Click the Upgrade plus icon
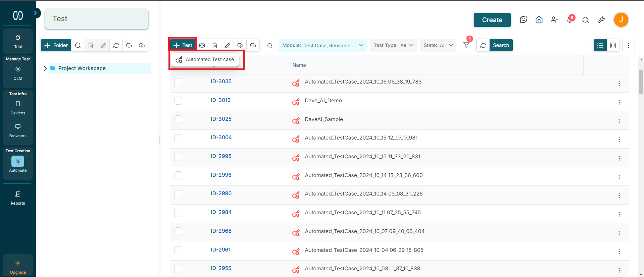The width and height of the screenshot is (644, 277). click(x=18, y=263)
